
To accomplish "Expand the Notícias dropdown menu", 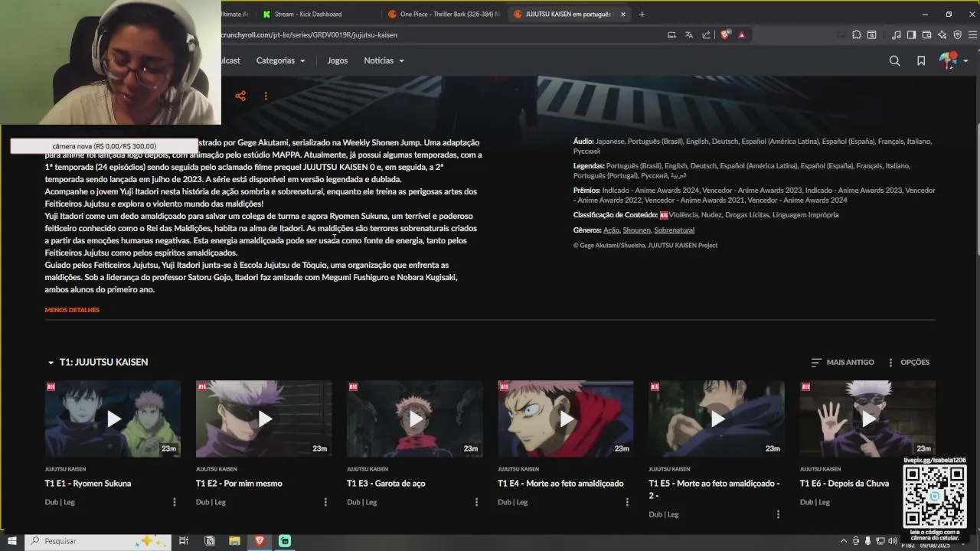I will 384,60.
